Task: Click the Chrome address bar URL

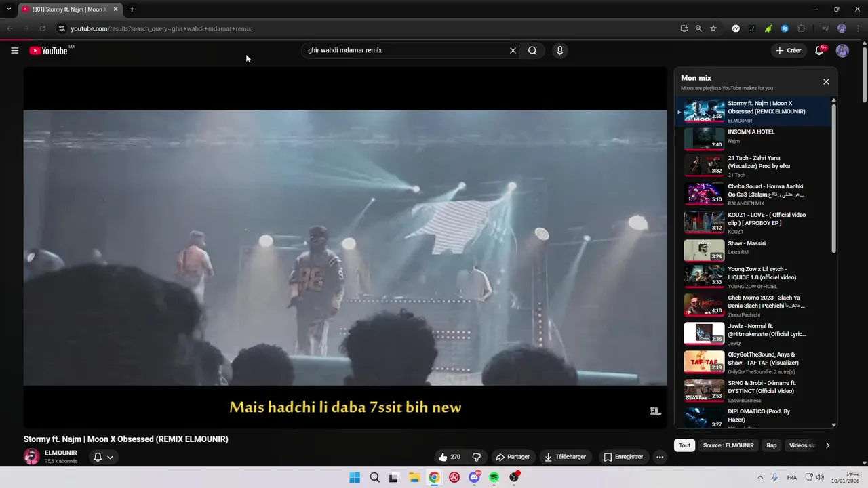Action: (x=161, y=28)
